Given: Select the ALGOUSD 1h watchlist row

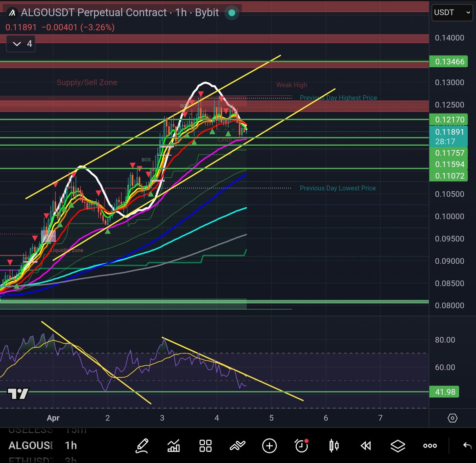Looking at the screenshot, I should (x=43, y=446).
